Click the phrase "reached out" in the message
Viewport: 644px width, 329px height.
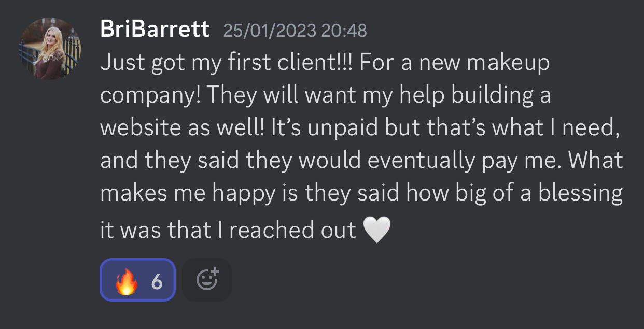(292, 230)
